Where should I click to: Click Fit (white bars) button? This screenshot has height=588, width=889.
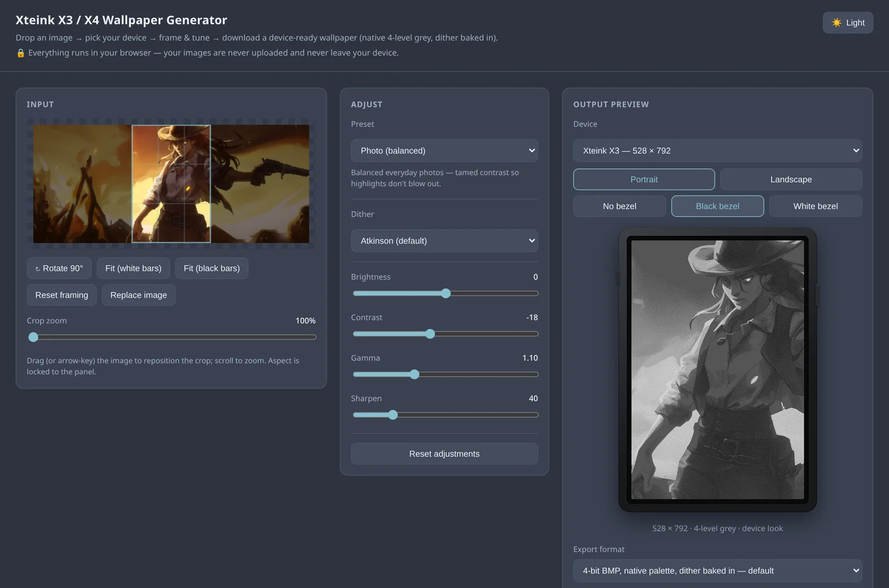click(133, 268)
